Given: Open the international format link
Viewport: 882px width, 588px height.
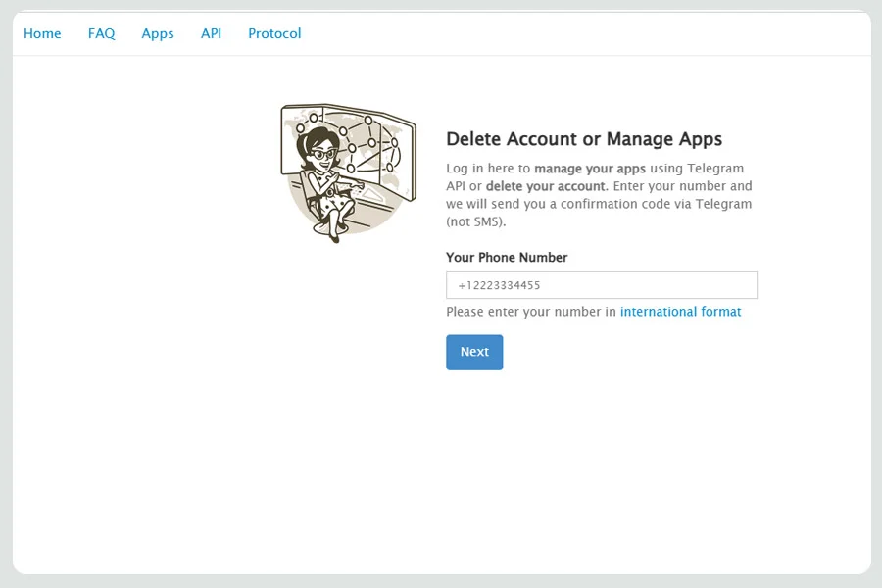Looking at the screenshot, I should tap(681, 312).
